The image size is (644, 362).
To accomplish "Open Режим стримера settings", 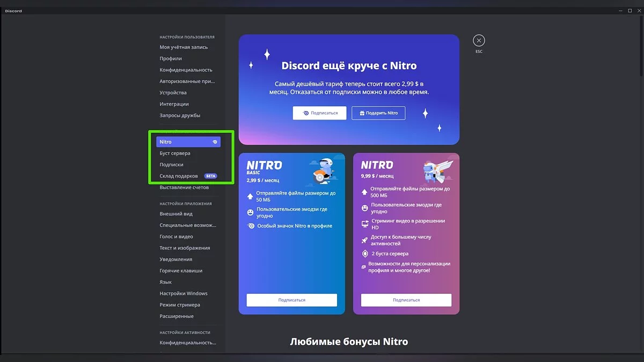I will (x=180, y=305).
